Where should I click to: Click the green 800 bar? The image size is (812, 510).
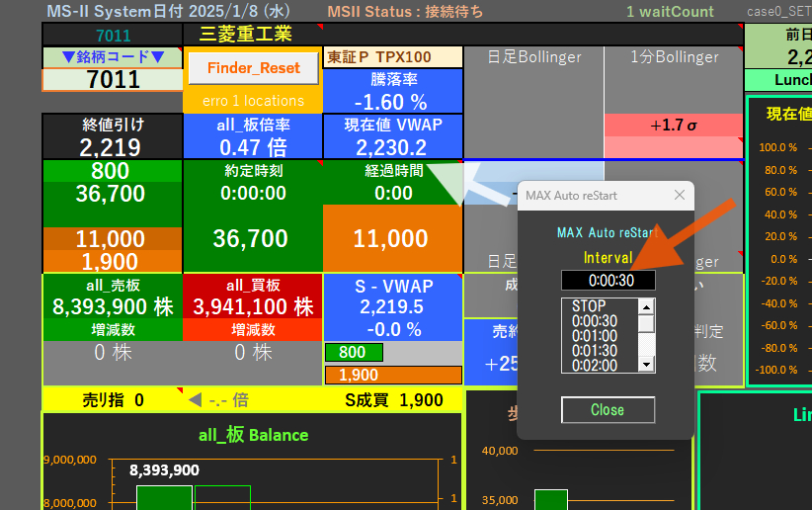(354, 353)
